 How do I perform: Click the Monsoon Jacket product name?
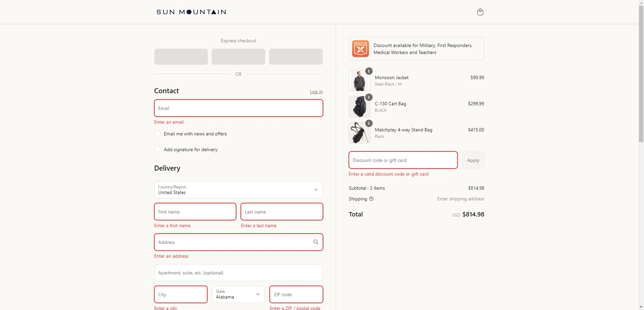[x=392, y=78]
